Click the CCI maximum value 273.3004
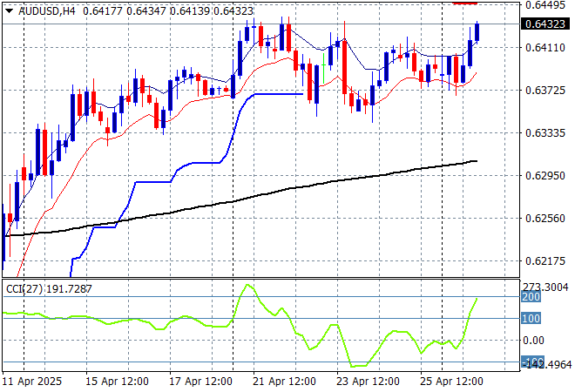575x392 pixels. click(545, 287)
